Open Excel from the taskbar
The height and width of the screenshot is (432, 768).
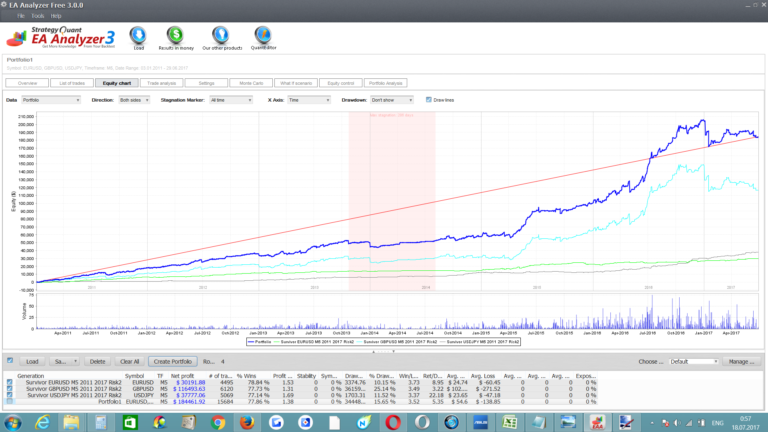point(510,422)
